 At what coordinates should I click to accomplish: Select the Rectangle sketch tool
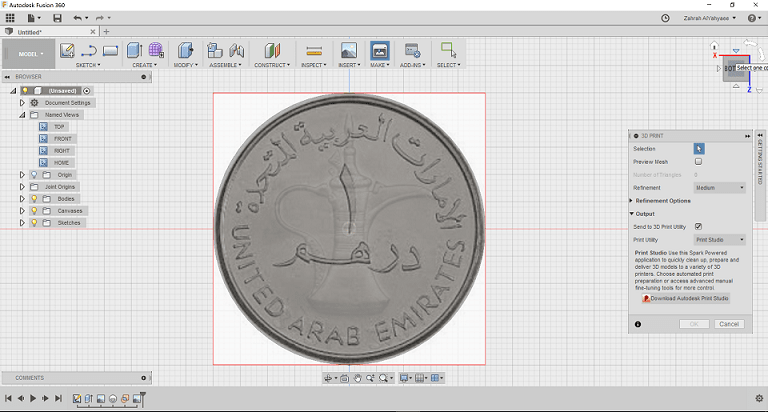110,50
